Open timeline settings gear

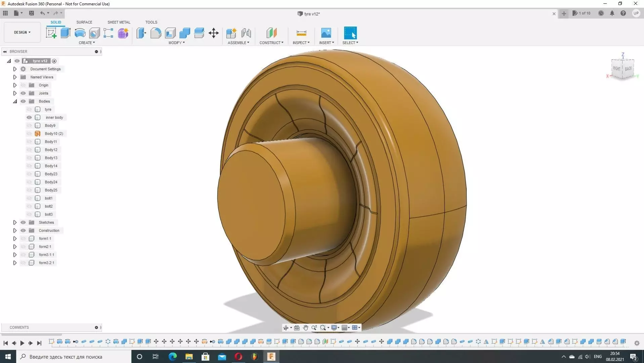637,343
